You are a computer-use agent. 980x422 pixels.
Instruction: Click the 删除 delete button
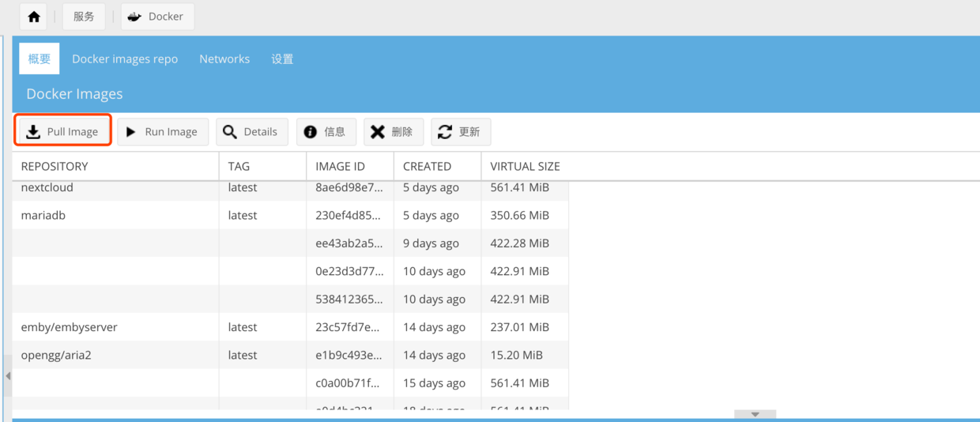pos(394,131)
